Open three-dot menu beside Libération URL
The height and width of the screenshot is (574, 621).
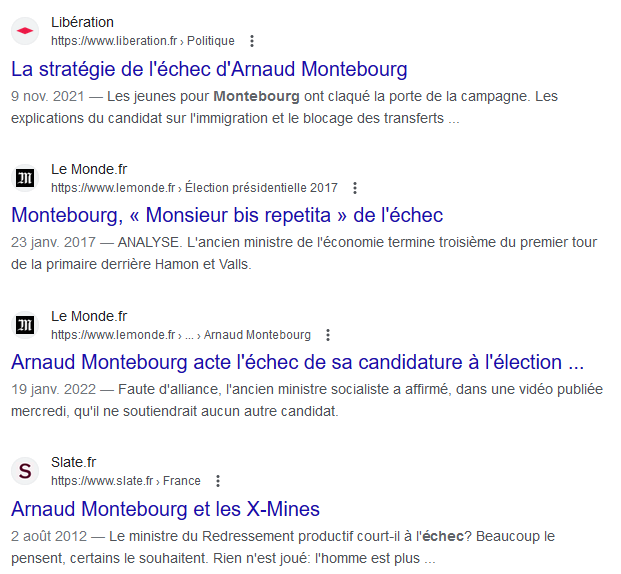pyautogui.click(x=252, y=41)
